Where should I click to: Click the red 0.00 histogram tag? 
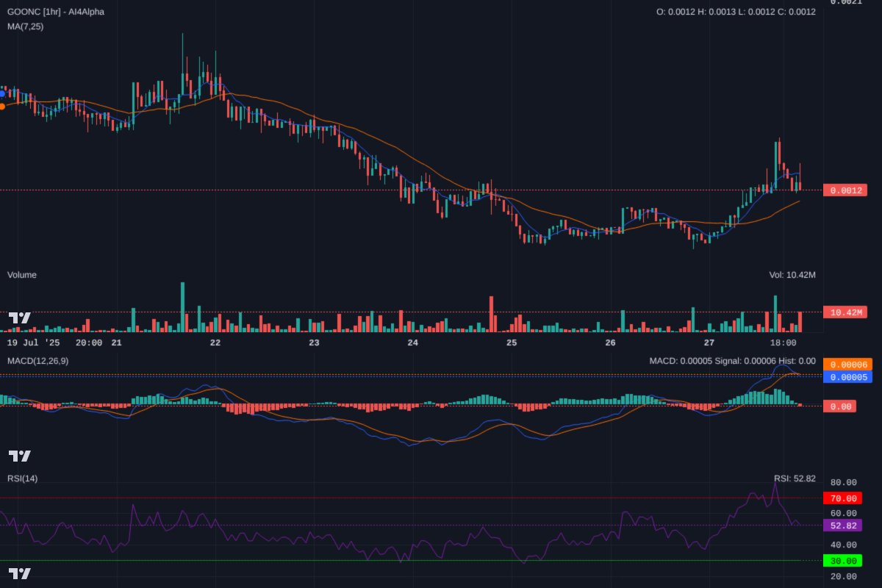840,406
